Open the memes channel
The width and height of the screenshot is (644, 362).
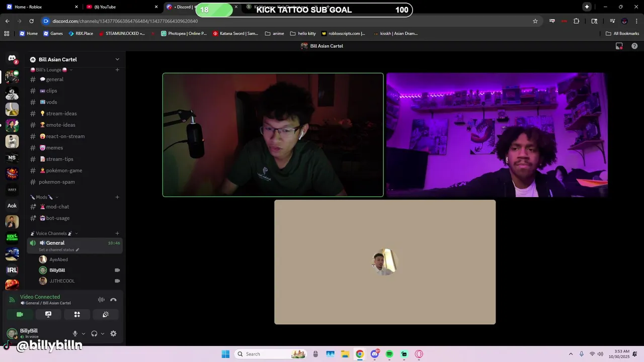(x=75, y=148)
